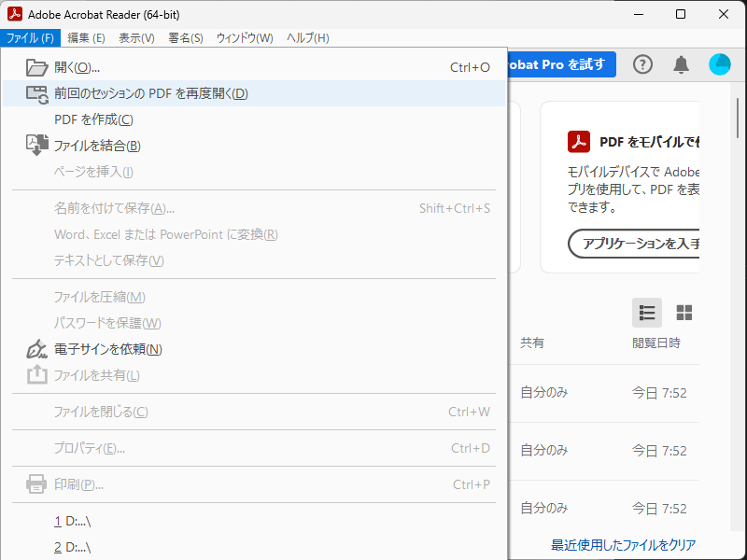Viewport: 747px width, 560px height.
Task: Click the 閲覧日時 column header
Action: pos(656,343)
